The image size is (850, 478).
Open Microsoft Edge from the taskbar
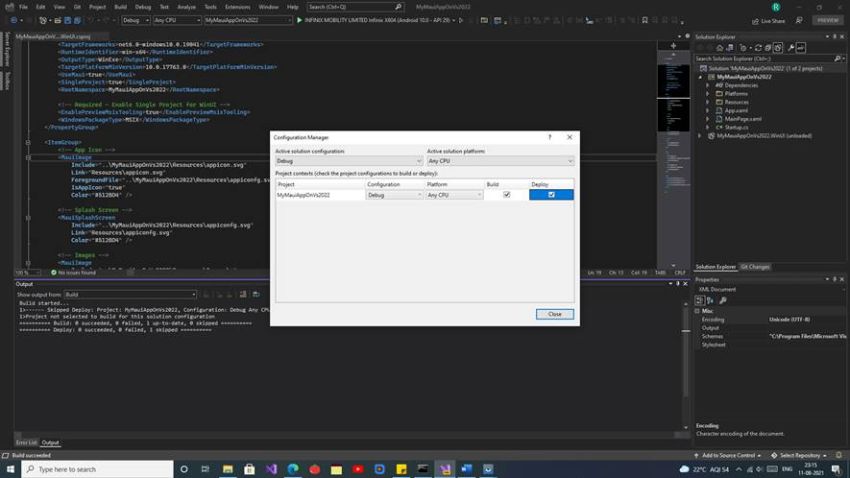[x=293, y=469]
